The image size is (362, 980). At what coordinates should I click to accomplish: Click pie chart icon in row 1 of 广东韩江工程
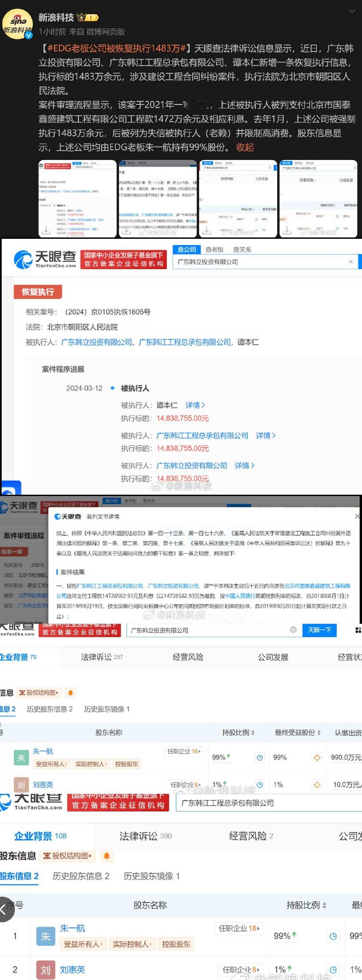point(333,937)
